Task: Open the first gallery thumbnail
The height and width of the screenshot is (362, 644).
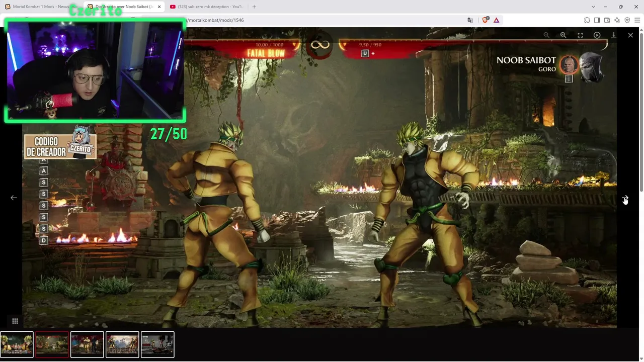Action: [17, 344]
